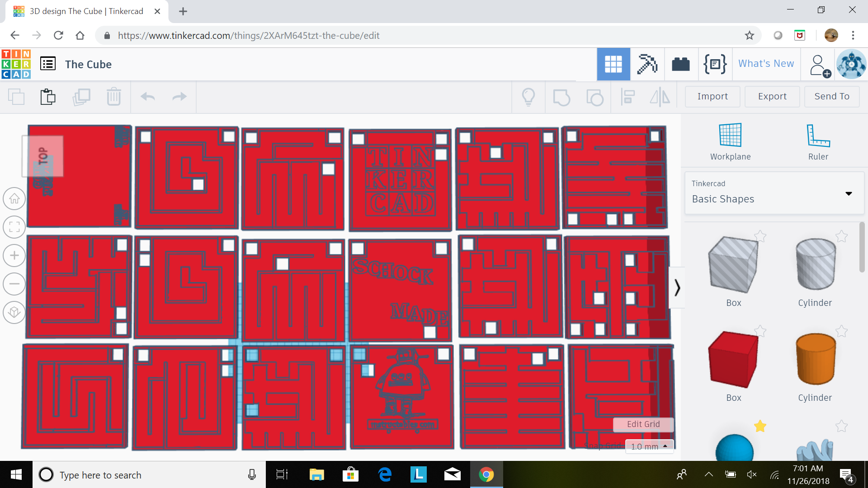Click the Flip/Mirror tool icon
This screenshot has height=488, width=868.
[x=660, y=97]
